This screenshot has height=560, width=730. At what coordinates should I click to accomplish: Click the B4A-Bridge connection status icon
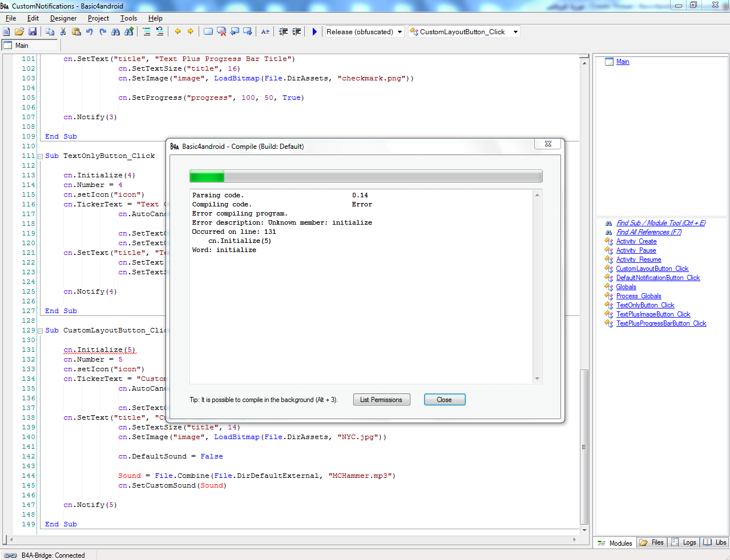(x=10, y=555)
